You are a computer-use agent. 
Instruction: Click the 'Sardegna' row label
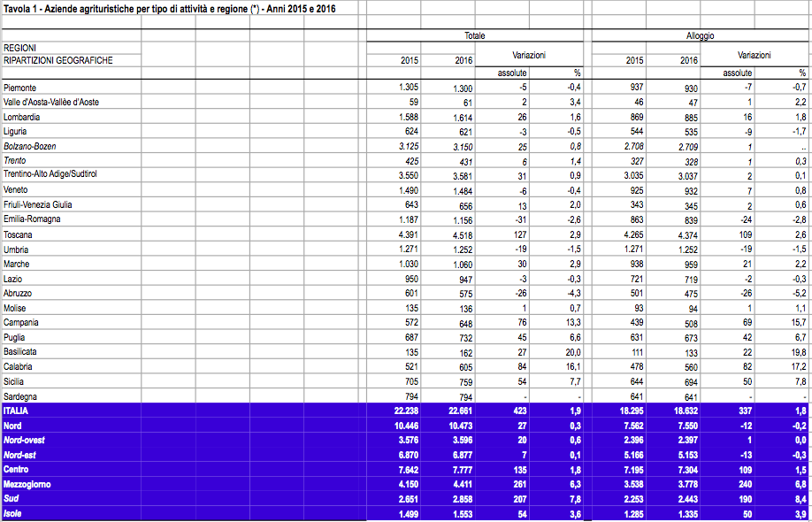(19, 396)
